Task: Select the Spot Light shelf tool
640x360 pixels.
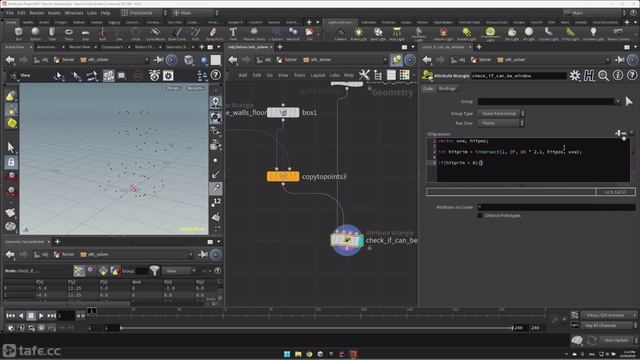Action: click(x=378, y=34)
